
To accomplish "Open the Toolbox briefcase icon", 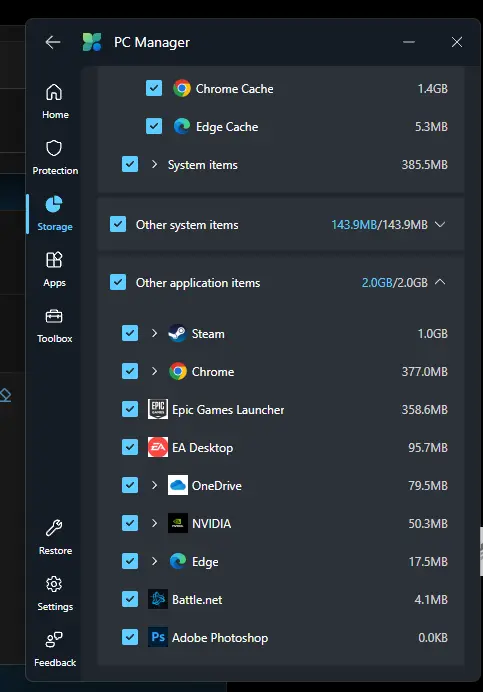I will (54, 316).
